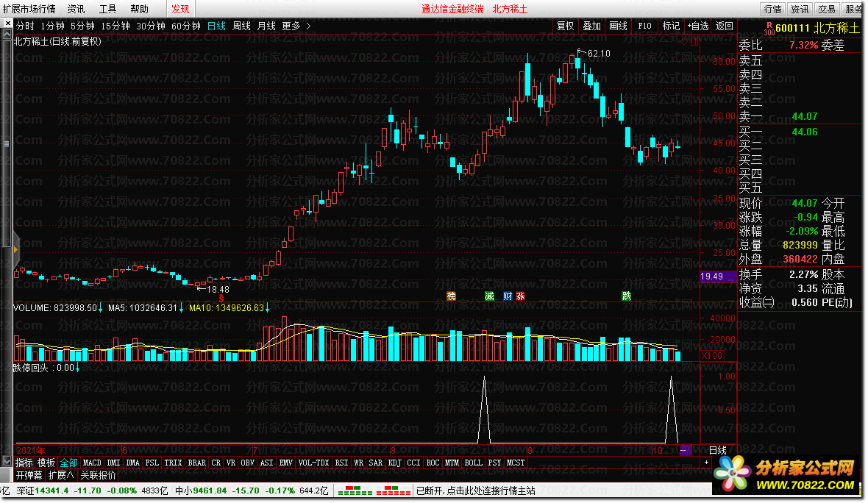Click the green 减 event marker
The width and height of the screenshot is (868, 503).
click(x=489, y=296)
